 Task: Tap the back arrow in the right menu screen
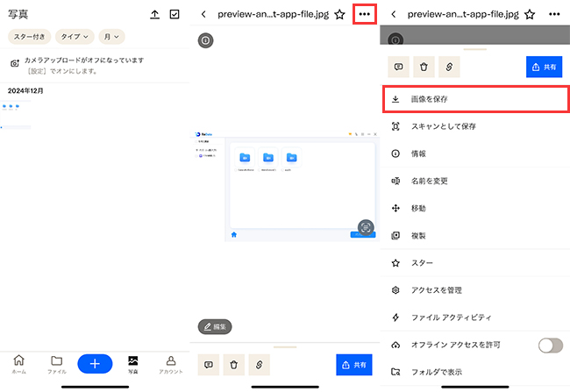[x=394, y=14]
